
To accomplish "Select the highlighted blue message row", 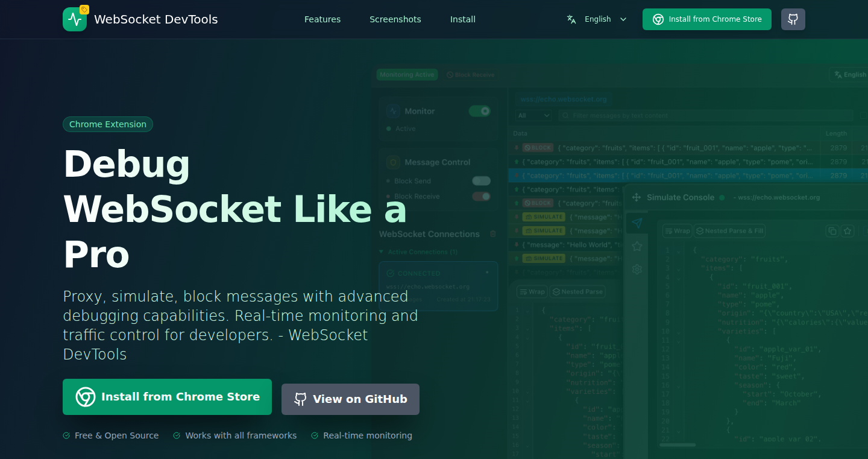I will [688, 176].
